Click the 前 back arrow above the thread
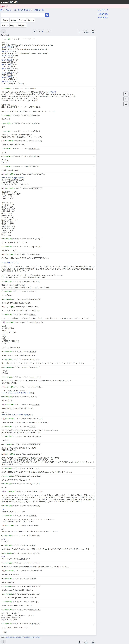Viewport: 129px width, 644px height. (x=3, y=31)
